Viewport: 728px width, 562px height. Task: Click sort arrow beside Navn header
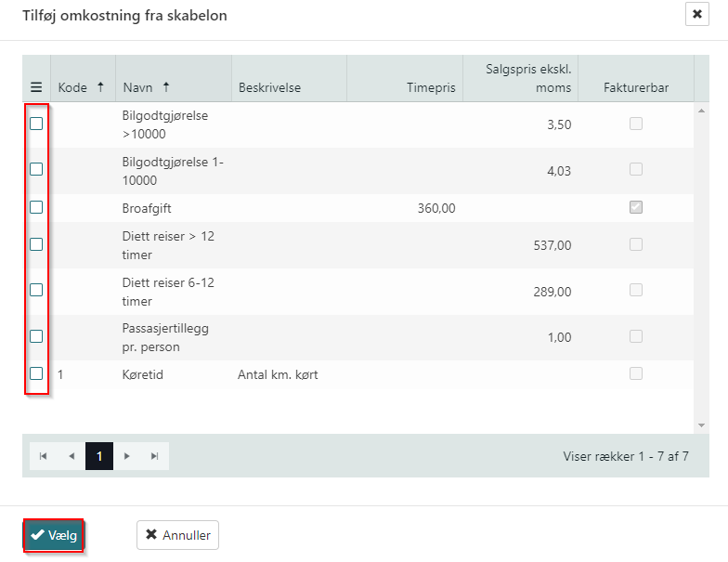166,87
